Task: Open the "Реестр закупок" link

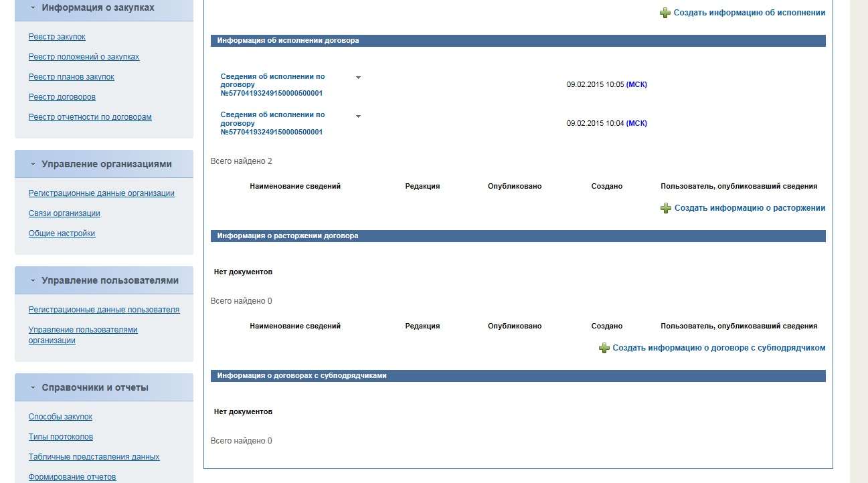Action: pos(57,37)
